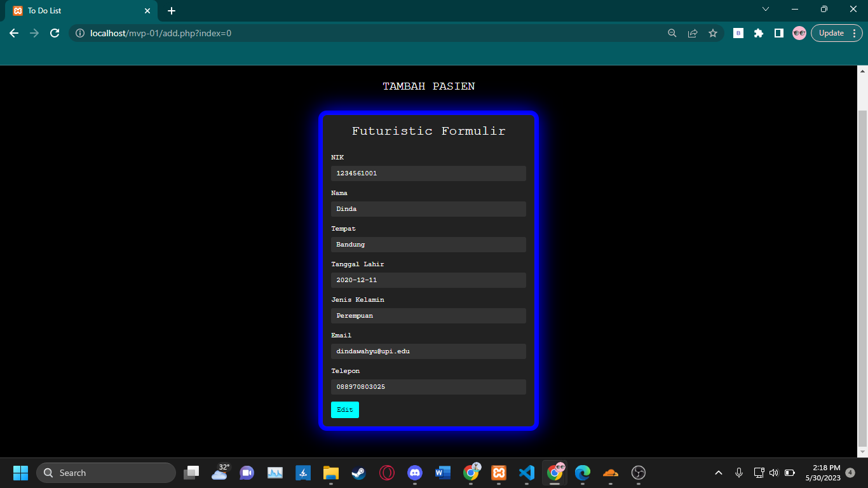Click the NIK input field
Screen dimensions: 868x488
pos(428,173)
